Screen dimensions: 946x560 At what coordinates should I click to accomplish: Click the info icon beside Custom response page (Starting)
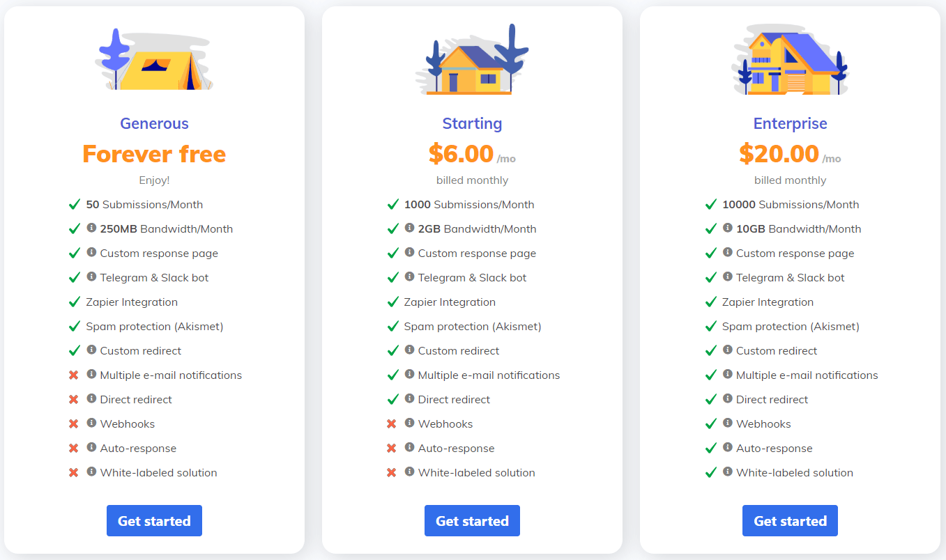[x=409, y=253]
